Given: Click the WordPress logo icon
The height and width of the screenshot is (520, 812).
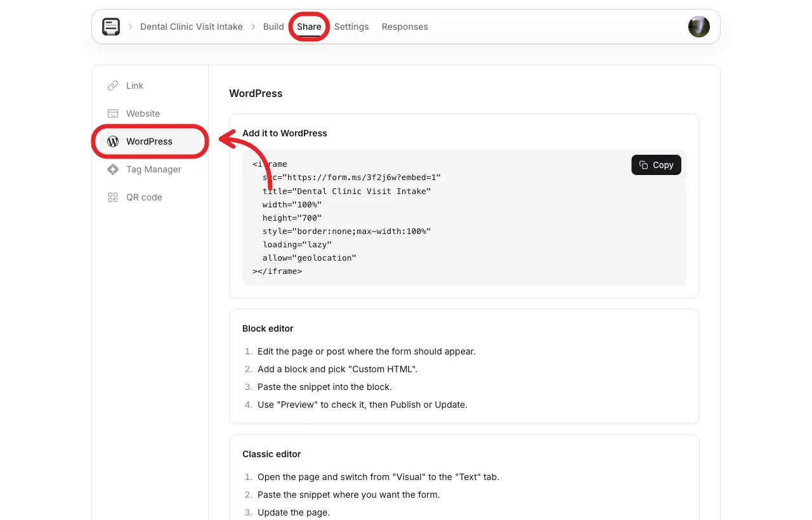Looking at the screenshot, I should (113, 141).
